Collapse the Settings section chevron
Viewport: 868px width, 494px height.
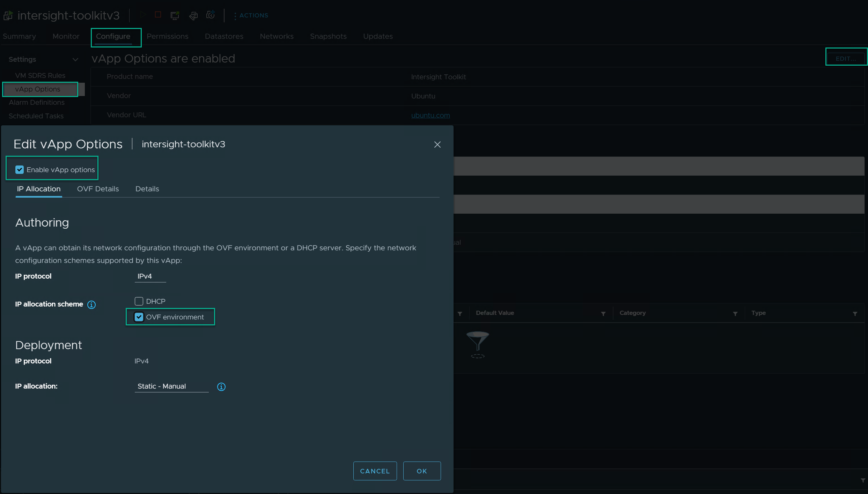click(75, 60)
